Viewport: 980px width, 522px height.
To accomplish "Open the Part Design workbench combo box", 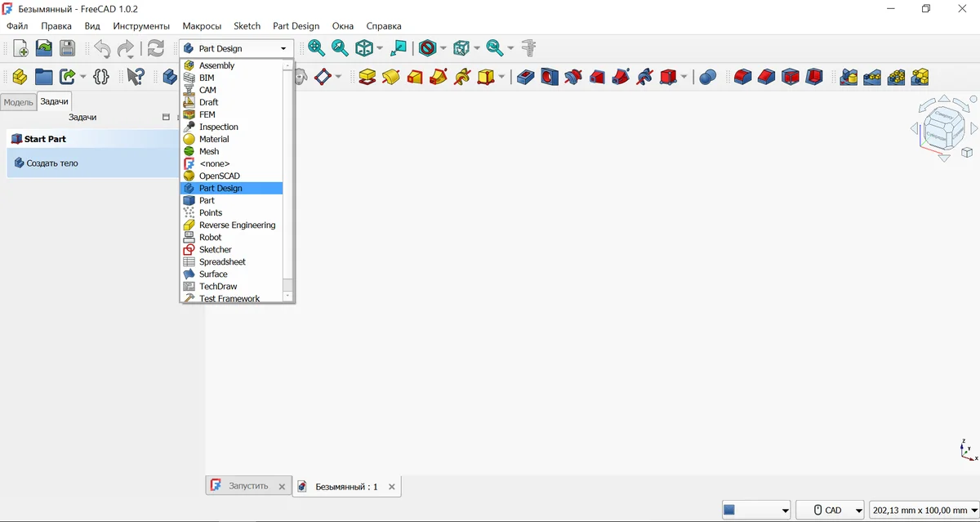I will point(236,48).
